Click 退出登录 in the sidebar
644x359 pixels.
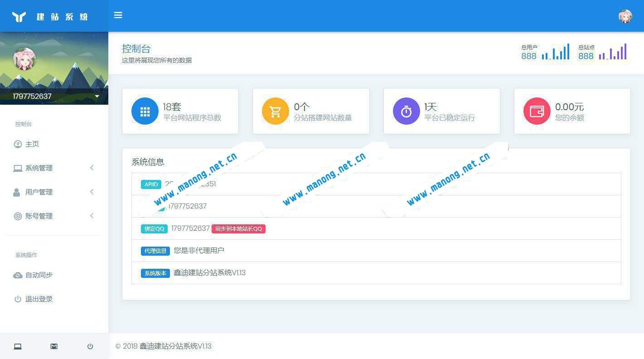click(39, 299)
